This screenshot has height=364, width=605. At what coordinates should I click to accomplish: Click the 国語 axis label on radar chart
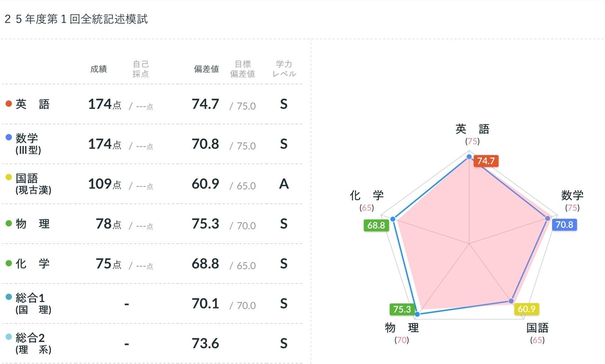(537, 328)
